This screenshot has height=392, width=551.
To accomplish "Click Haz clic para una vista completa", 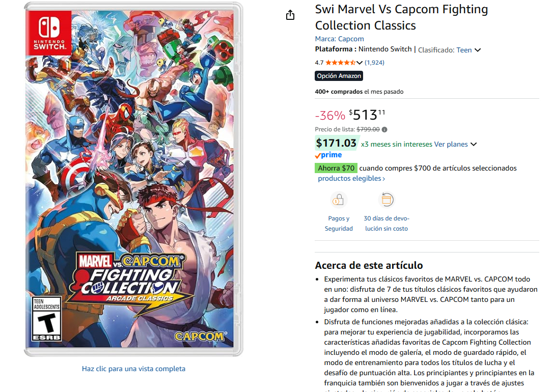I will point(133,369).
